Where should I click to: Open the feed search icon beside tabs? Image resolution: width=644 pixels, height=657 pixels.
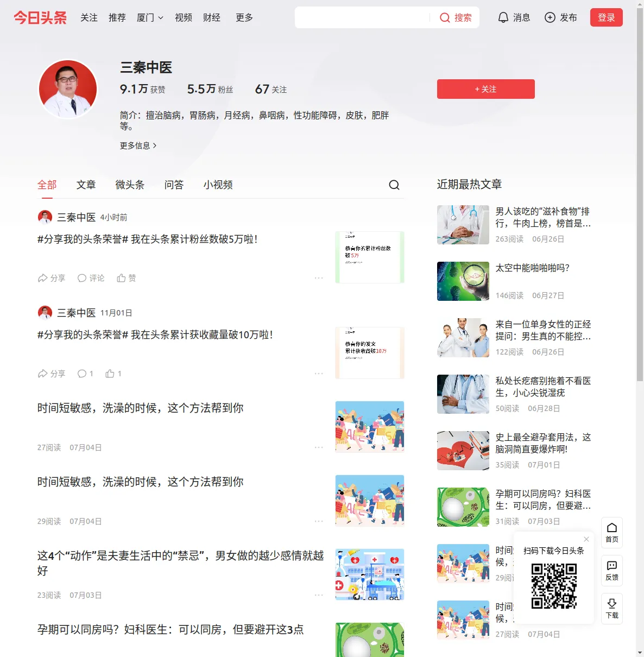pyautogui.click(x=394, y=185)
